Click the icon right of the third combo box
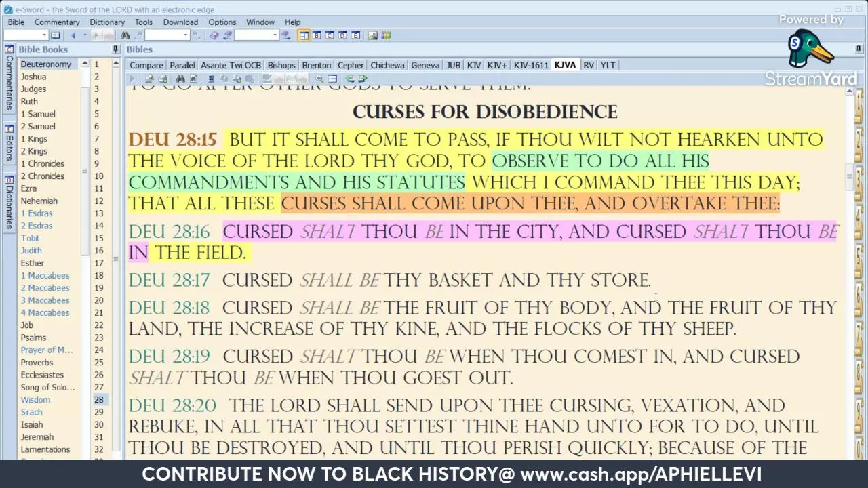This screenshot has height=488, width=868. pos(285,35)
